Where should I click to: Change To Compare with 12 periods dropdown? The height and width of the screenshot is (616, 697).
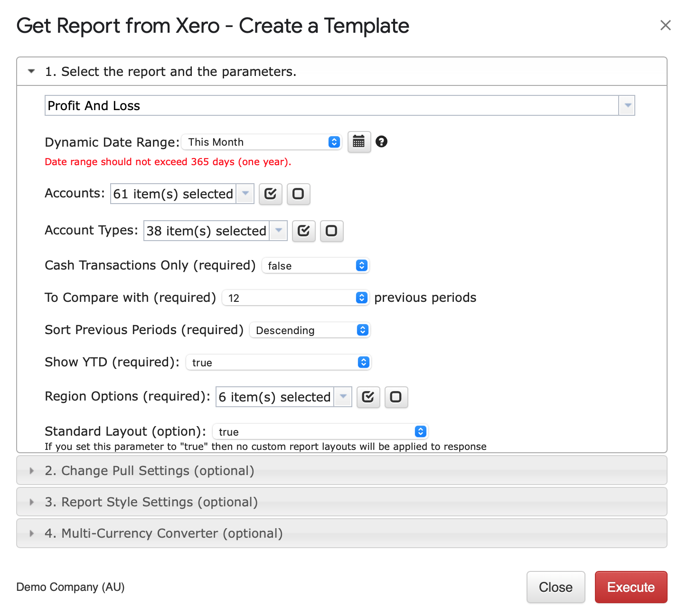click(x=295, y=298)
